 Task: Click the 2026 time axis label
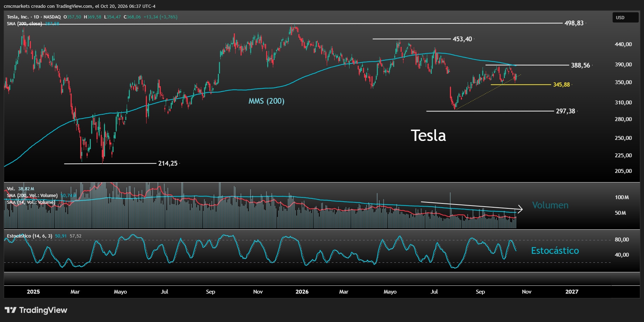(302, 292)
